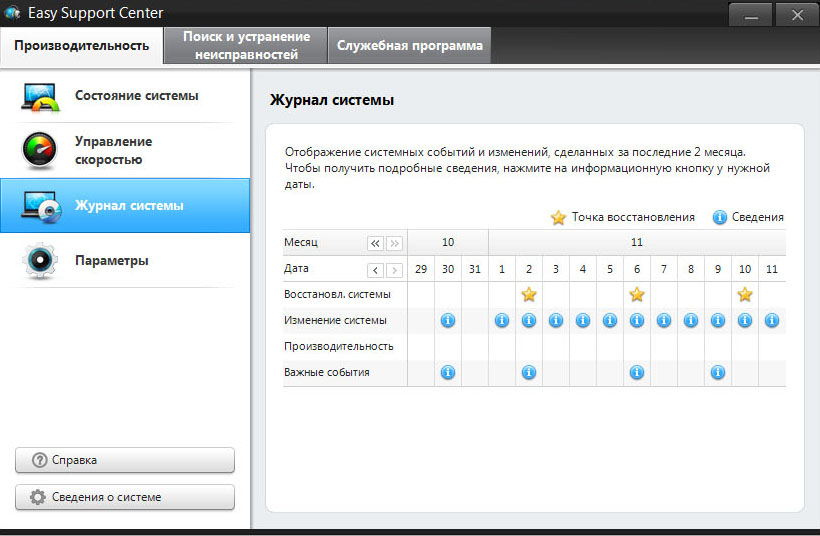The height and width of the screenshot is (536, 820).
Task: Open Управление скоростью speed gauge icon
Action: 39,150
